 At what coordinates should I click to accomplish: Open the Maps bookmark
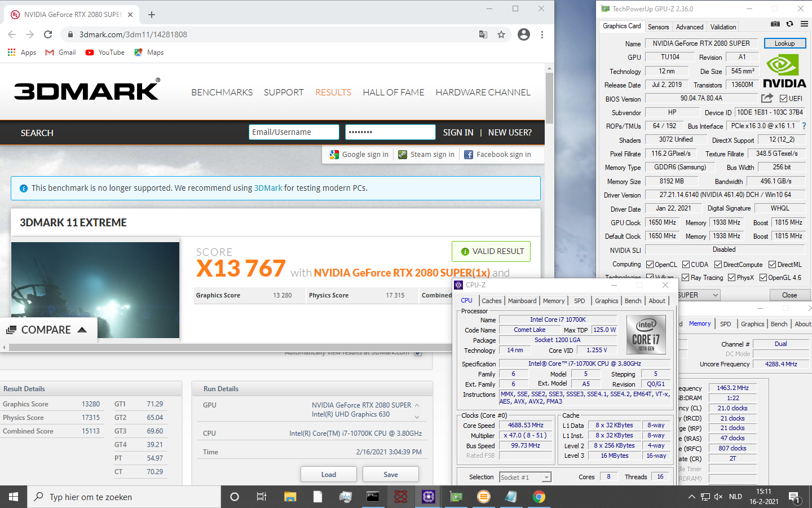coord(149,52)
